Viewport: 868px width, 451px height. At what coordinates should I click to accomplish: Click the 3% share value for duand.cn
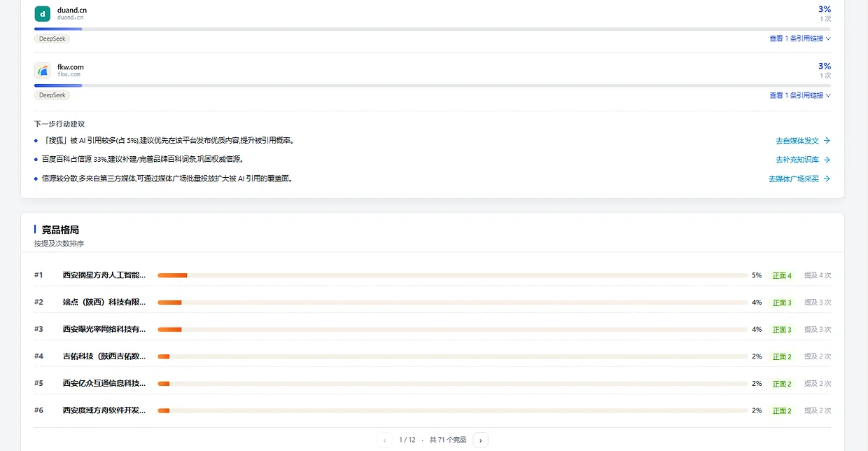(x=825, y=9)
